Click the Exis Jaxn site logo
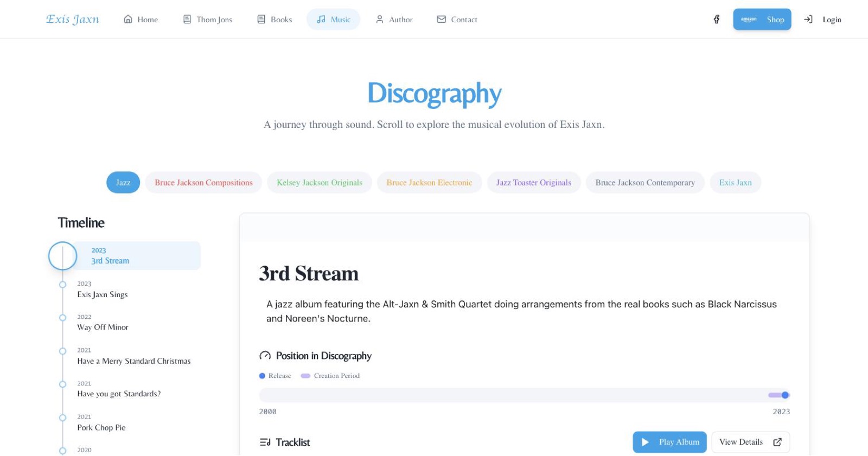The image size is (868, 456). 73,20
